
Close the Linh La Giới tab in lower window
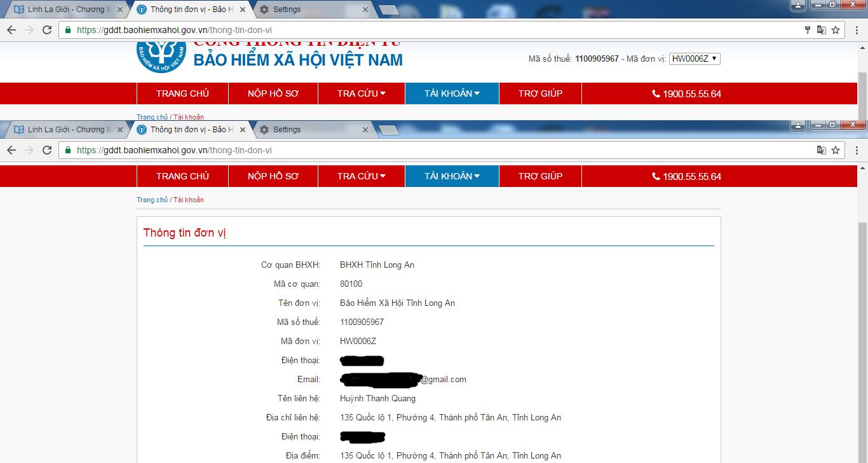[x=120, y=130]
